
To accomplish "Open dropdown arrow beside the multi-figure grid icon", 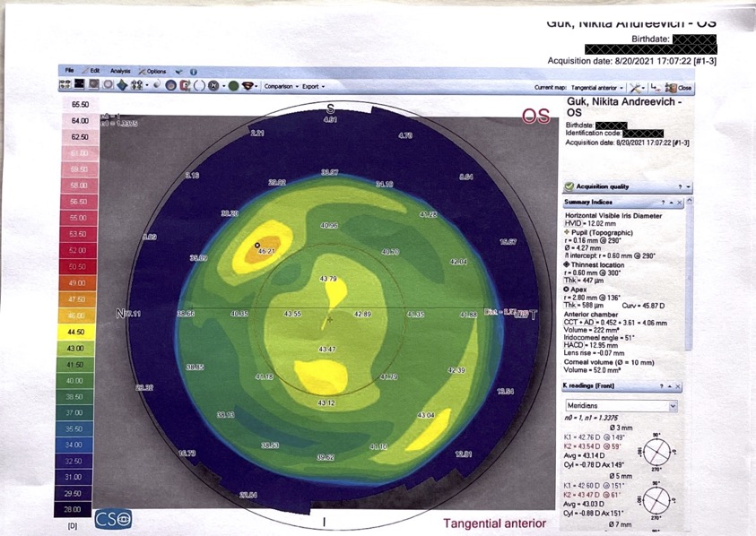I will click(x=146, y=85).
